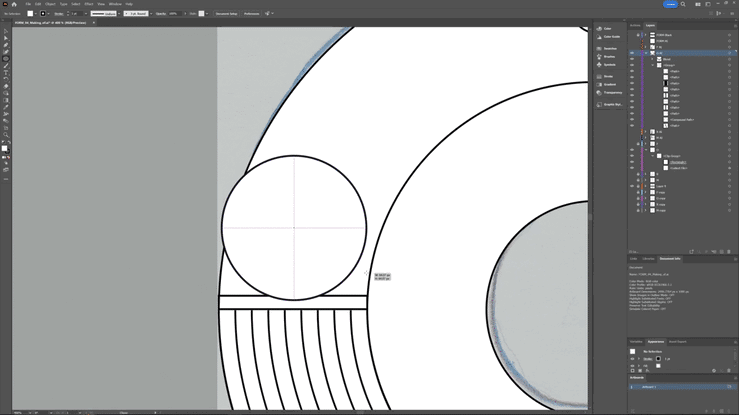Toggle visibility of the Group sublayer
Screen dimensions: 739x415
pyautogui.click(x=632, y=65)
